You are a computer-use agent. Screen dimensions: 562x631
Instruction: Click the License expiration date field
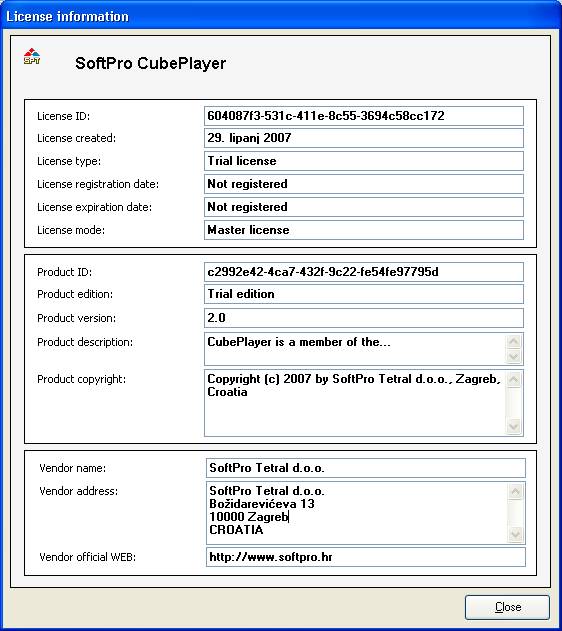pyautogui.click(x=364, y=207)
